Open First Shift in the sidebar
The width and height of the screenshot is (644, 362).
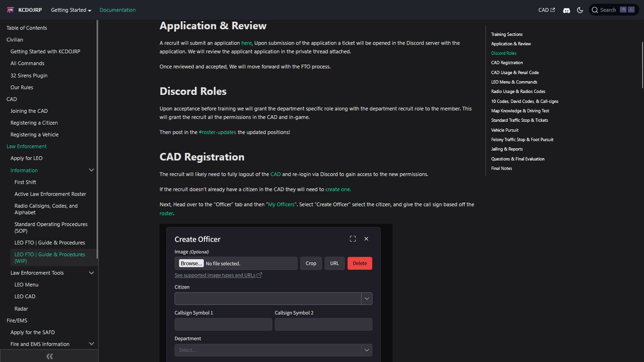[x=25, y=182]
